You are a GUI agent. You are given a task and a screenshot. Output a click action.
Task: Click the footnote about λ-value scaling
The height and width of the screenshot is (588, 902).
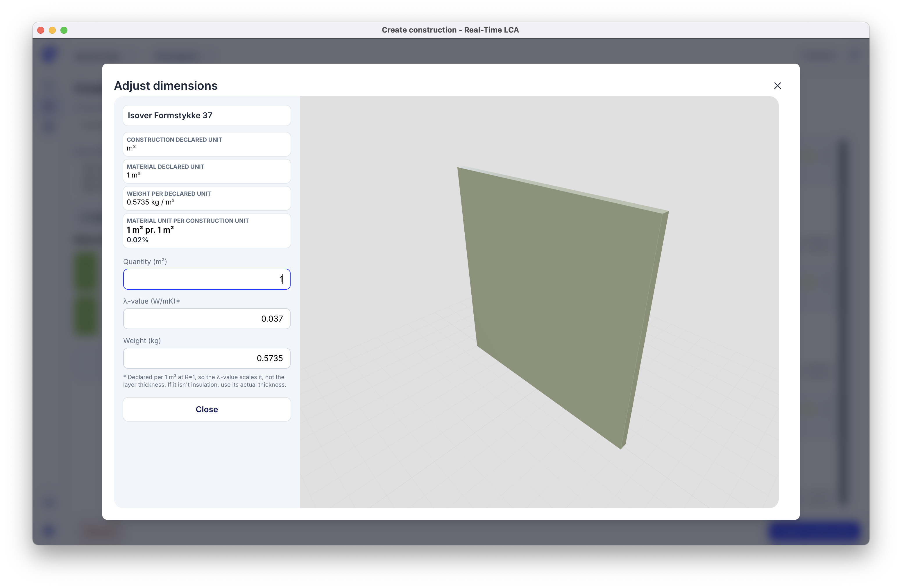(x=205, y=381)
